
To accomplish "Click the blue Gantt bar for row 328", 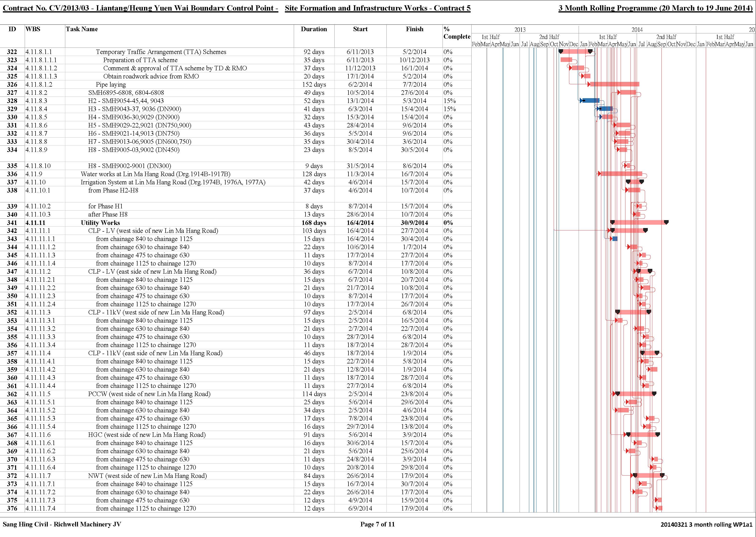I will 591,101.
